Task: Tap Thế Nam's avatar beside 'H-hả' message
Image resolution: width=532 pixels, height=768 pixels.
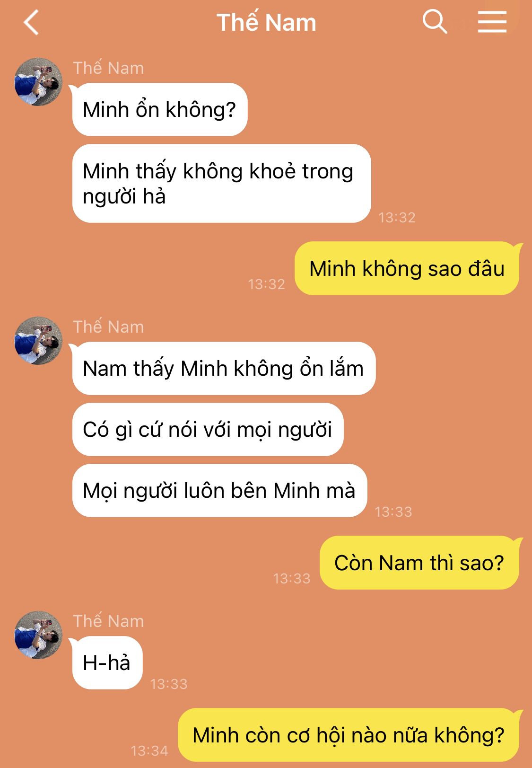Action: 38,635
